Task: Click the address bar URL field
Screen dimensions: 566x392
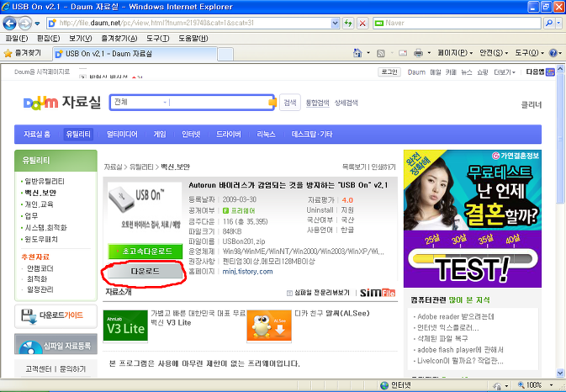Action: point(193,23)
